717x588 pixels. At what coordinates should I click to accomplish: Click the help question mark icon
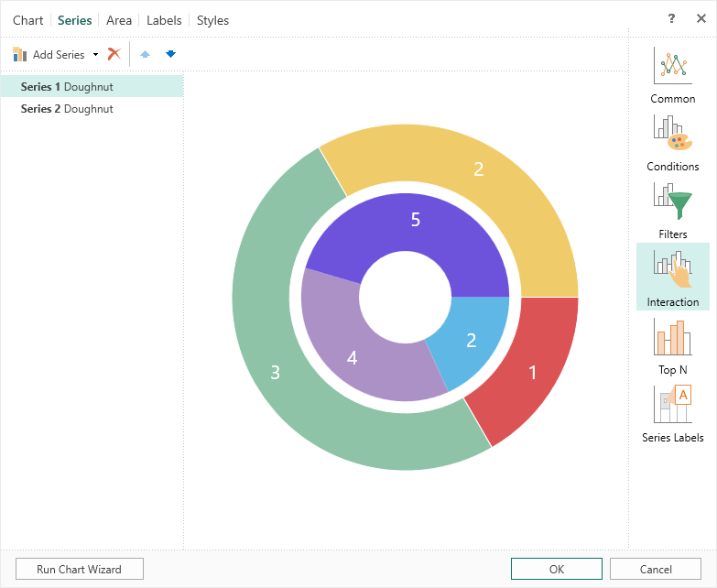click(671, 19)
